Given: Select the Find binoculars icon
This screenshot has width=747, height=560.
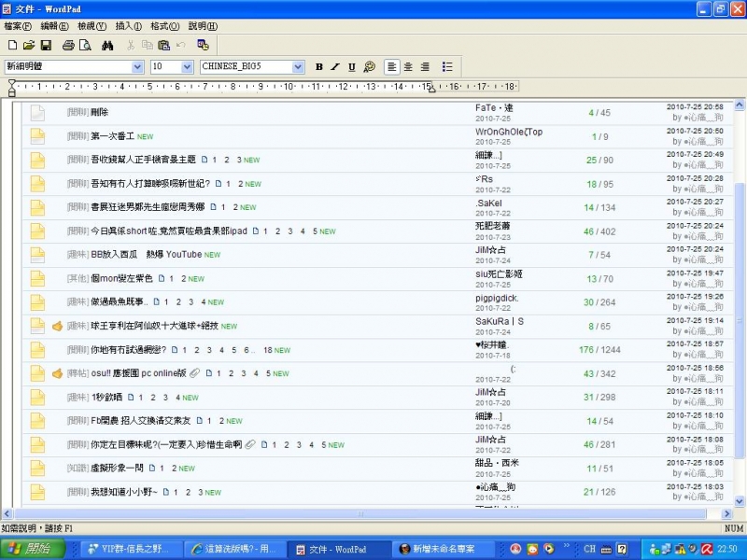Looking at the screenshot, I should (x=106, y=45).
